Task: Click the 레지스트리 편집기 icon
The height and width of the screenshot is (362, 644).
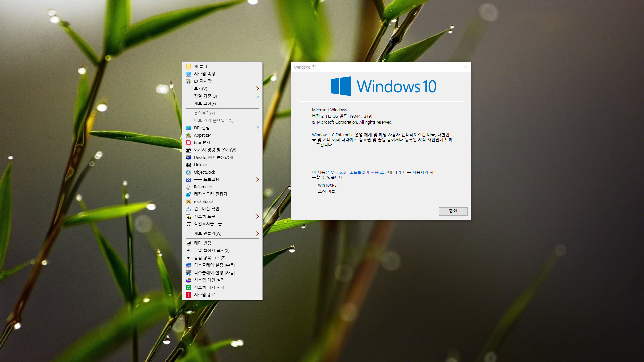Action: coord(189,194)
